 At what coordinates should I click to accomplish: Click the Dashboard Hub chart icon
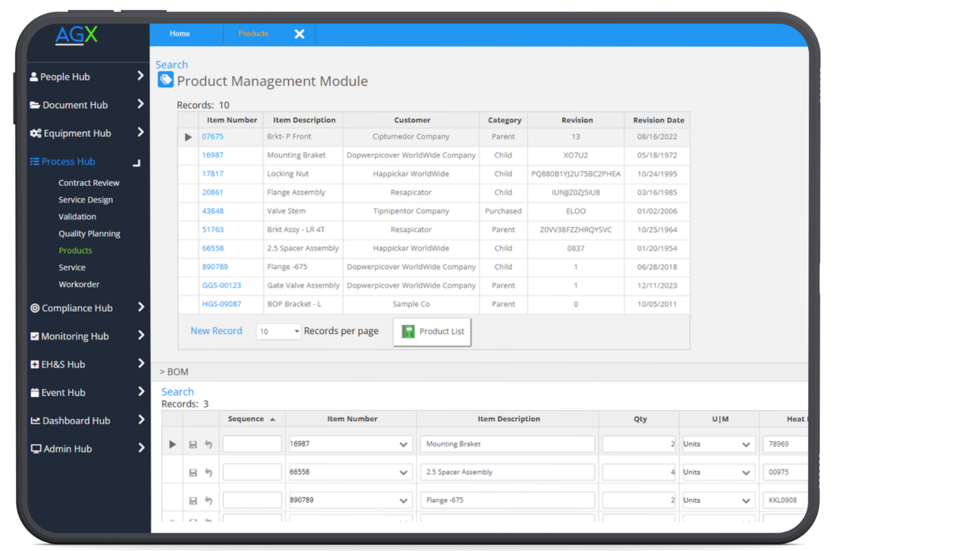coord(36,421)
